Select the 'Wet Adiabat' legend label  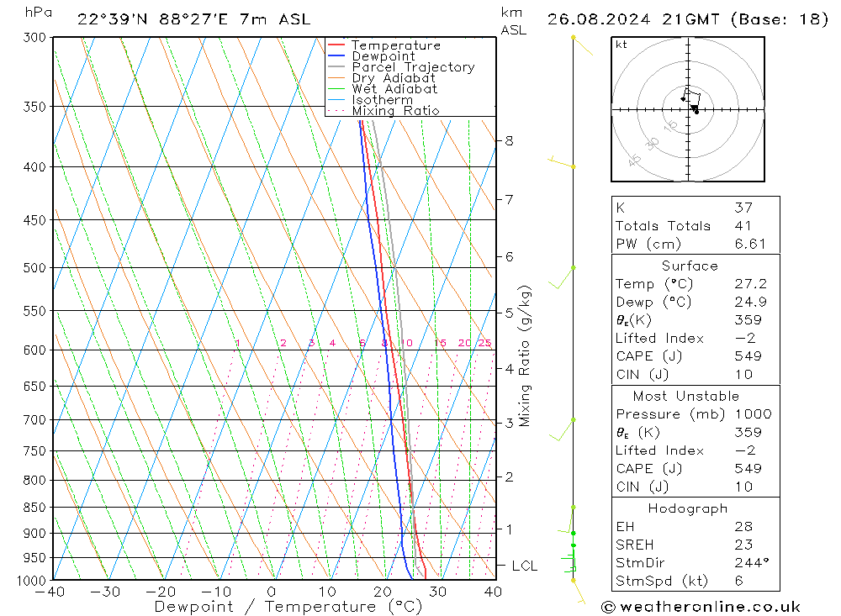coord(394,88)
